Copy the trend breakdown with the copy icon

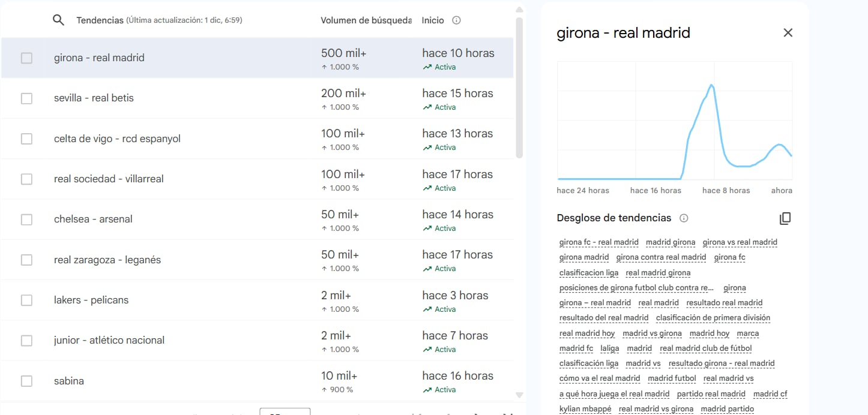(x=785, y=218)
